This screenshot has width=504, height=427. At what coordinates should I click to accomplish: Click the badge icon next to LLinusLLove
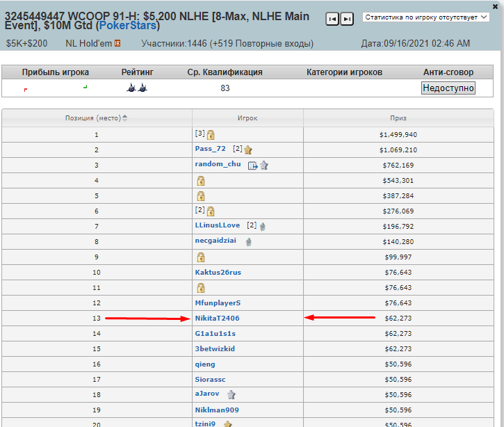(x=263, y=226)
